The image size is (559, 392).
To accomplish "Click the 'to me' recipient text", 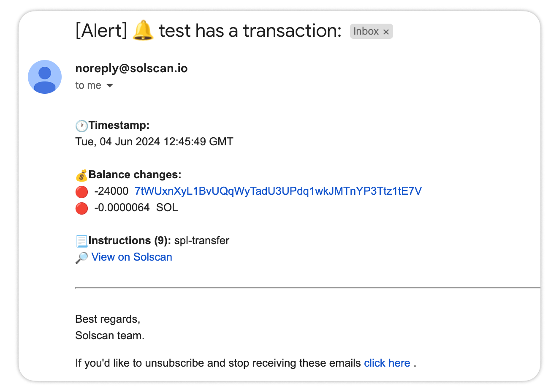I will click(88, 85).
